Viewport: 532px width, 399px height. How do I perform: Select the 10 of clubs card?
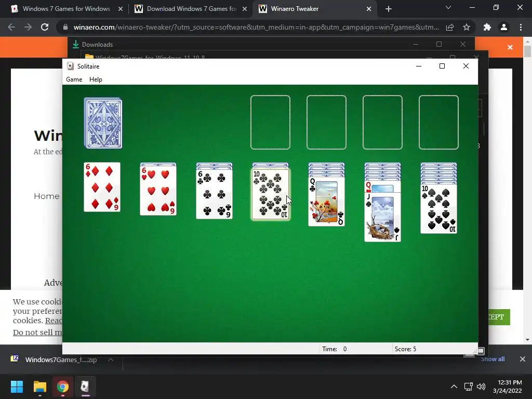tap(270, 194)
